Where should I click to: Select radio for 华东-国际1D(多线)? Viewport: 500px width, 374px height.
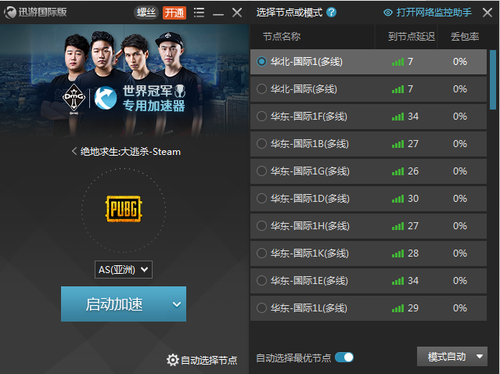[x=262, y=198]
